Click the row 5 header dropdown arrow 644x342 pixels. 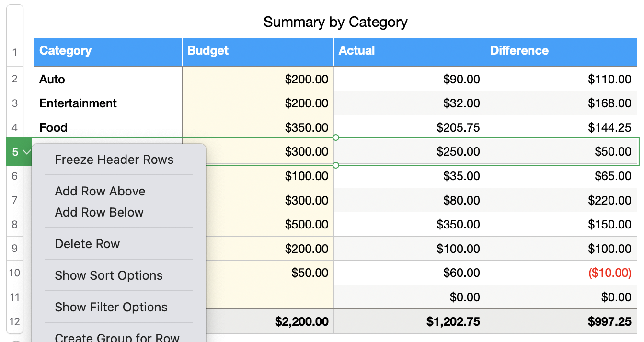point(27,152)
